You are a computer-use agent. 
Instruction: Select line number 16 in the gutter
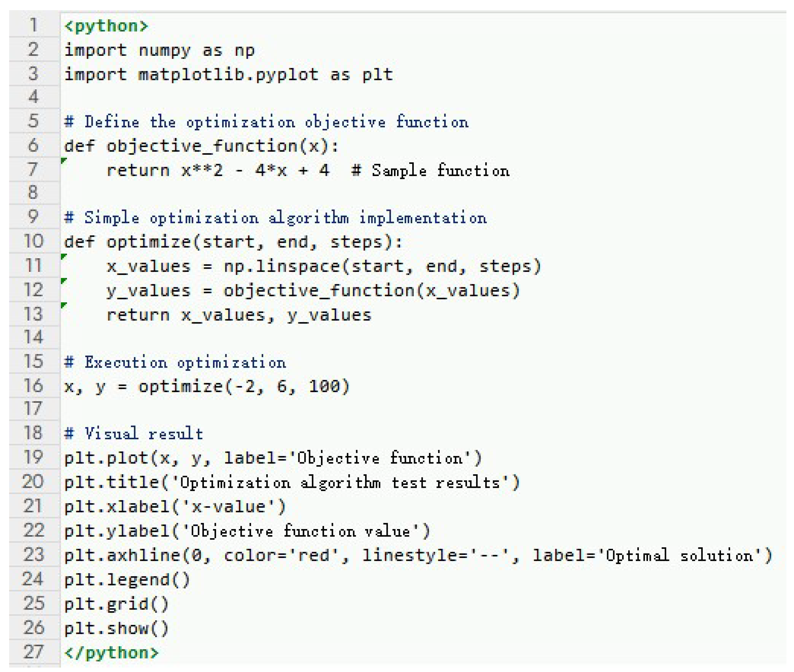(34, 386)
